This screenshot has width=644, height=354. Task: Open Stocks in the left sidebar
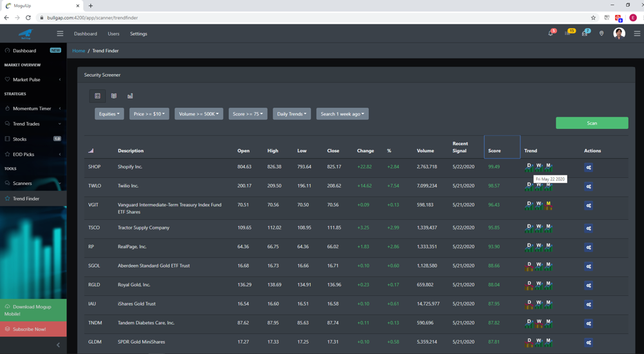pyautogui.click(x=34, y=139)
